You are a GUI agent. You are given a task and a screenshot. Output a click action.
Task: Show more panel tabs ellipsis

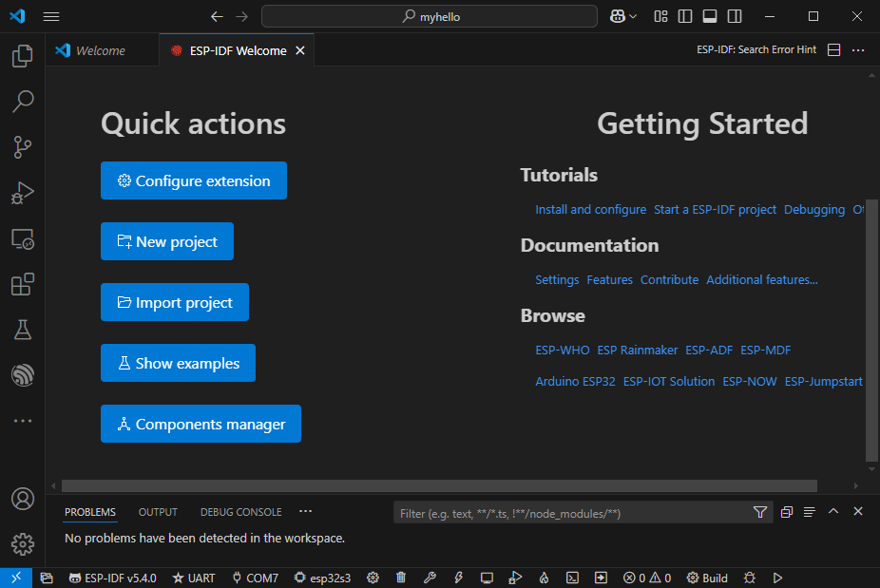[x=305, y=511]
